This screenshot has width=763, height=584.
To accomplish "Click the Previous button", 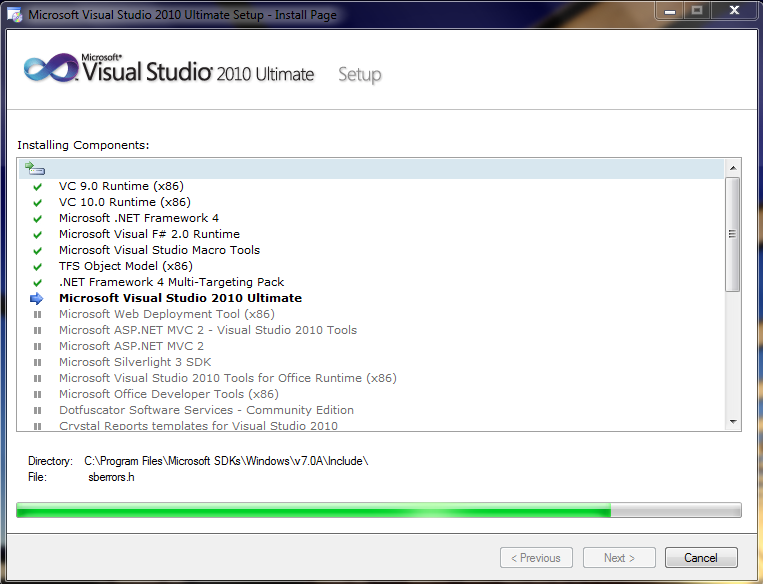I will click(x=536, y=558).
